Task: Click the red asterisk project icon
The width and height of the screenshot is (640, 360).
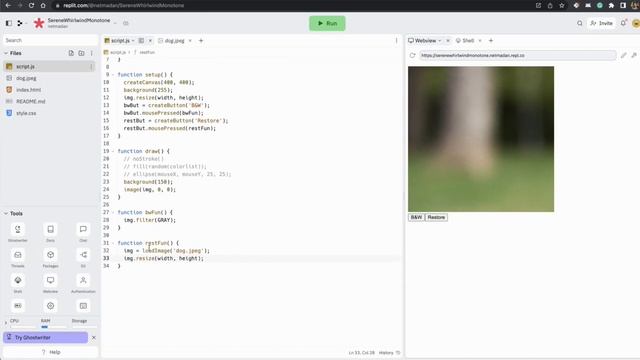Action: 39,23
